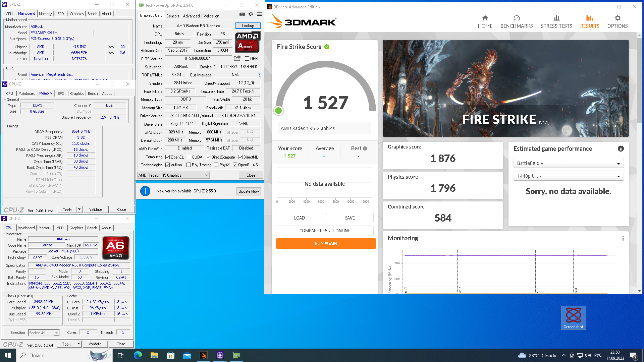The width and height of the screenshot is (644, 362).
Task: Click the GPU-Z taskbar icon
Action: 236,355
